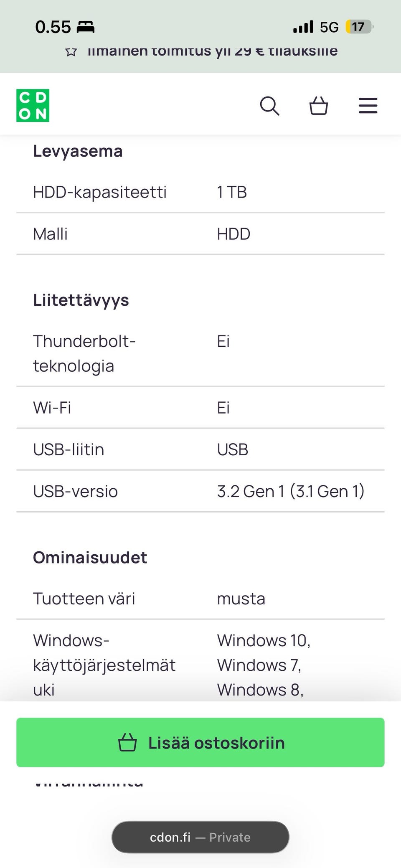
Task: Select the Liitettävyys section heading
Action: point(81,300)
